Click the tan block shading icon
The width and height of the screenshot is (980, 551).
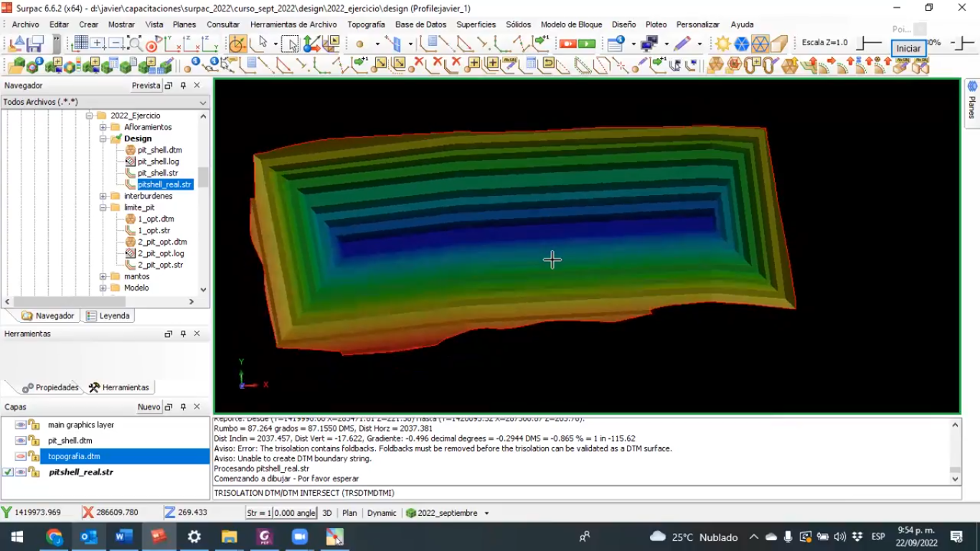coord(779,44)
